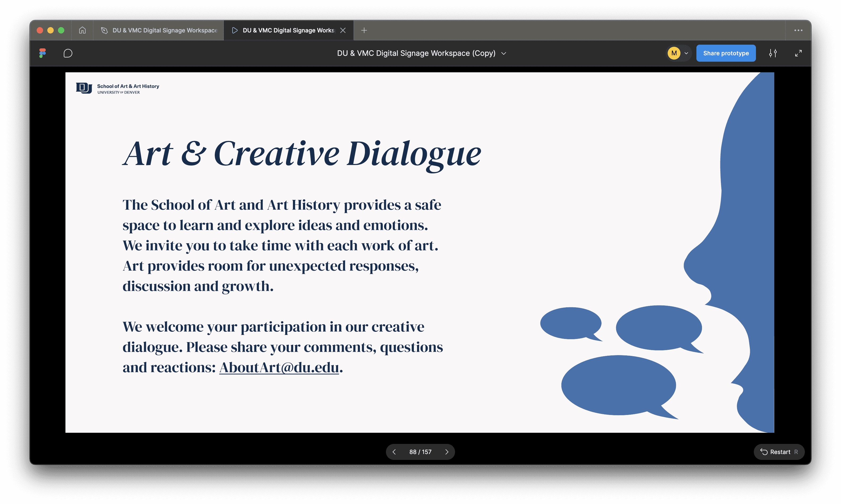
Task: Click the Restart button
Action: click(779, 452)
